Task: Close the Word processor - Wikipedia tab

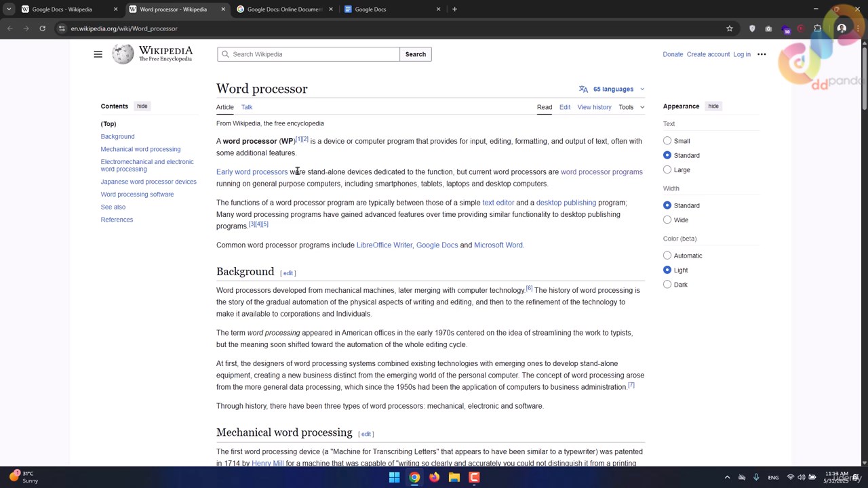Action: pyautogui.click(x=223, y=9)
